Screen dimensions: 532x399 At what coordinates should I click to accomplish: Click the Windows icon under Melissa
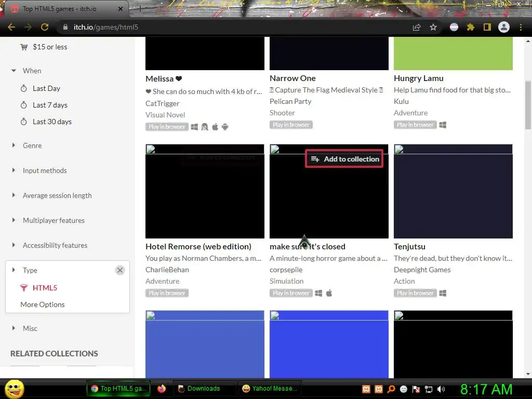194,127
